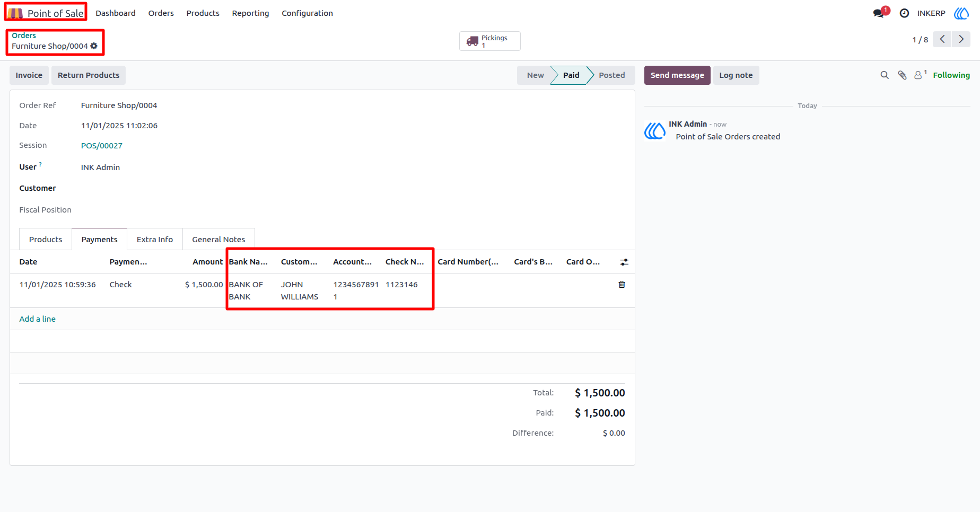Open the conversations chat bubble icon
The height and width of the screenshot is (512, 980).
coord(879,13)
